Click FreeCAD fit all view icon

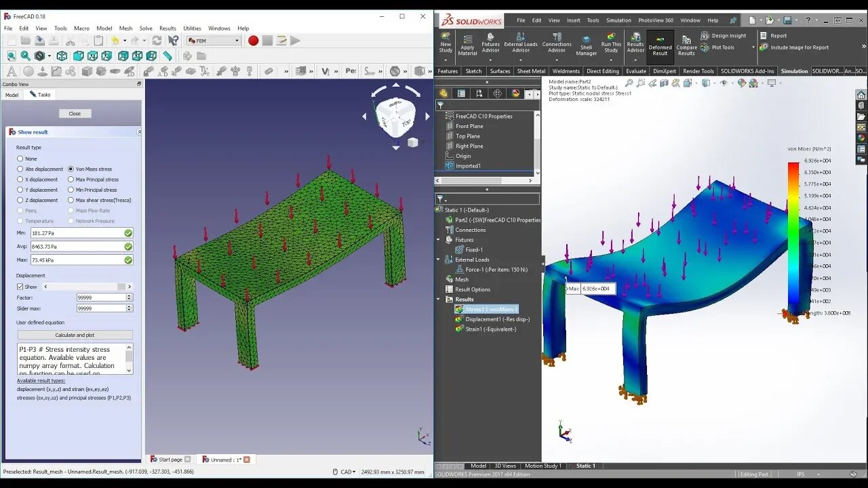point(12,56)
